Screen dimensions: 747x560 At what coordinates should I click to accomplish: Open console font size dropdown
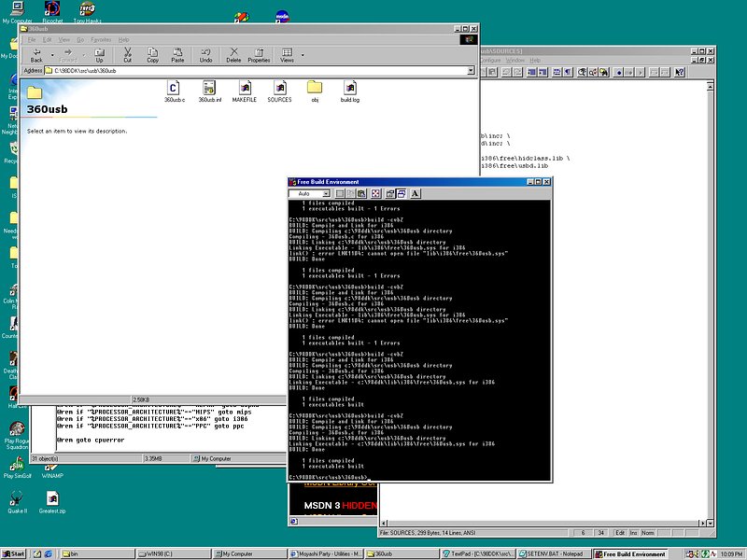coord(328,193)
